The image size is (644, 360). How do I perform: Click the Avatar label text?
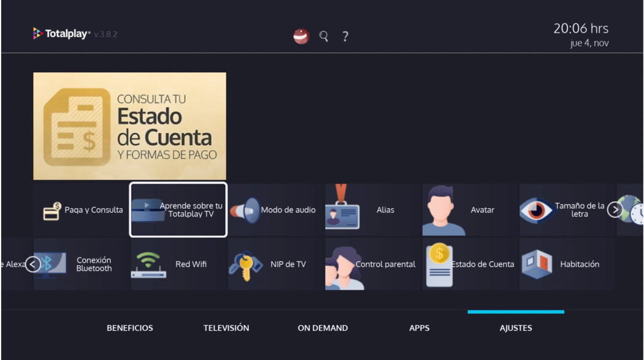click(482, 210)
